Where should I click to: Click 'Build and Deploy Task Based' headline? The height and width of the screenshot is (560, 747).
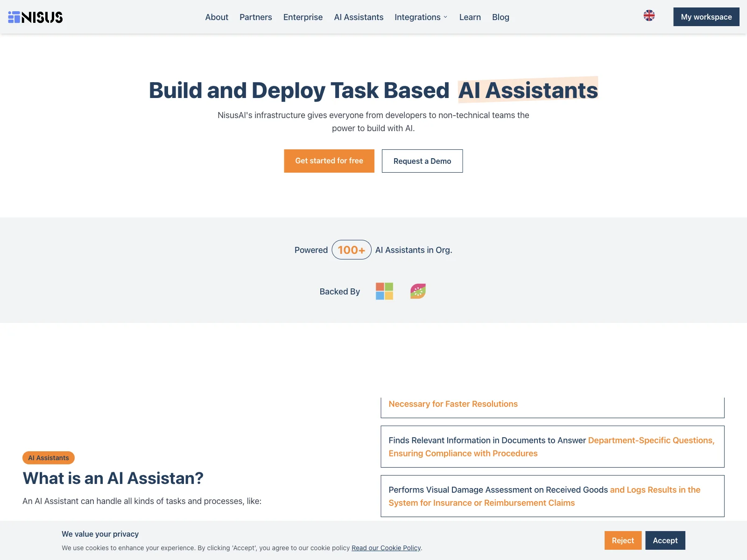point(299,91)
